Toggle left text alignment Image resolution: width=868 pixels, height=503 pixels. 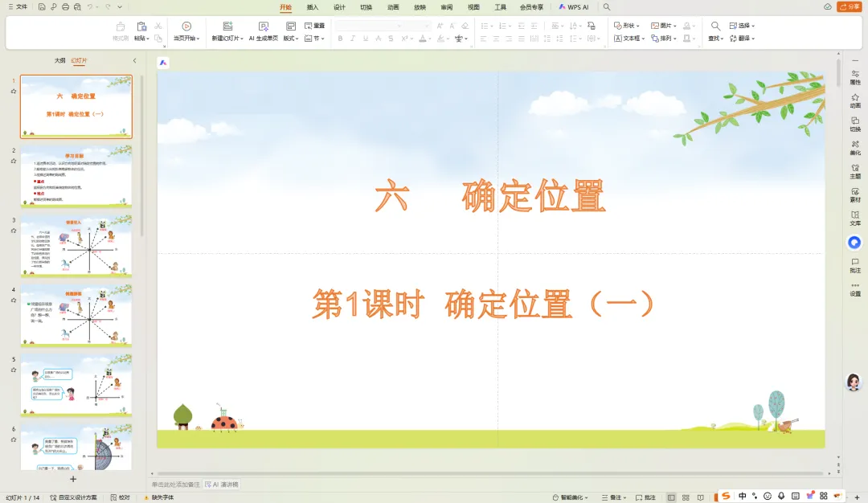pos(483,39)
